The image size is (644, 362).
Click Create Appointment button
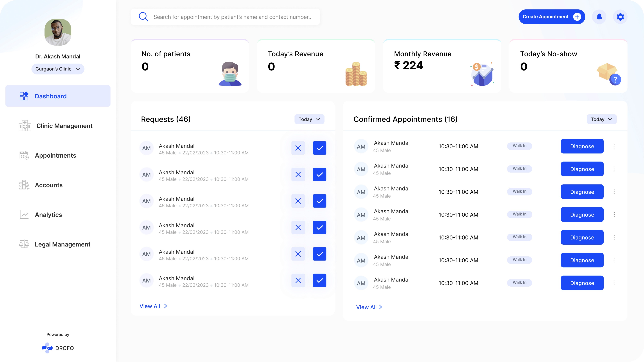click(x=551, y=17)
